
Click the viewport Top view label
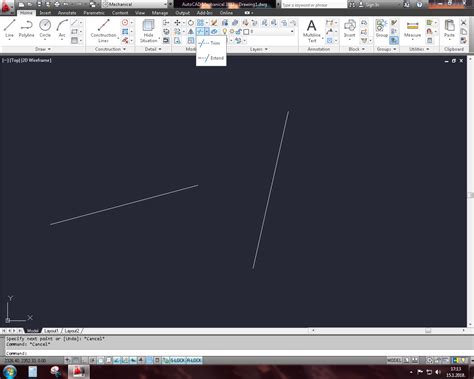tap(14, 60)
